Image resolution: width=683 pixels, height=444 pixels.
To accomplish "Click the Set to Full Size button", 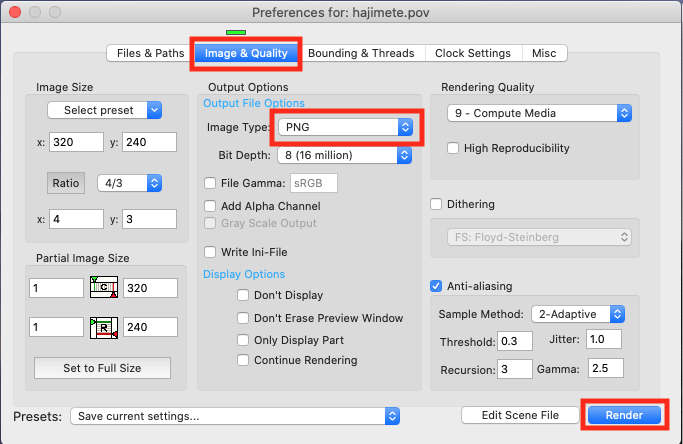I will 102,368.
